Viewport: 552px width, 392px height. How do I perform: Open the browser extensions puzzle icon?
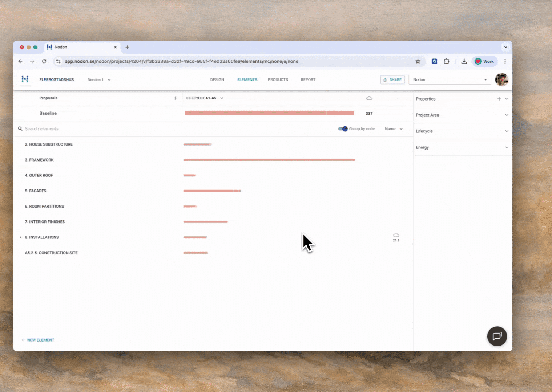pyautogui.click(x=447, y=61)
